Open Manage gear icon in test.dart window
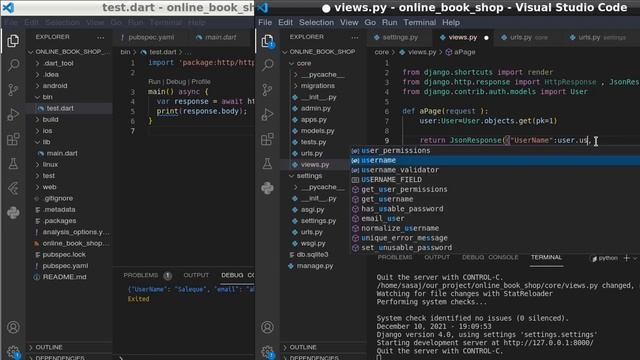This screenshot has height=360, width=640. [x=13, y=352]
